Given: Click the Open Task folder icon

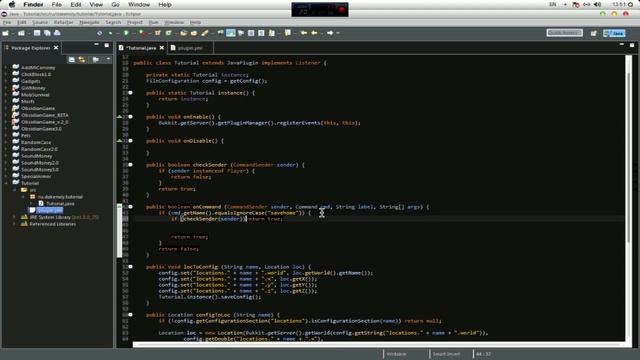Looking at the screenshot, I should click(194, 33).
